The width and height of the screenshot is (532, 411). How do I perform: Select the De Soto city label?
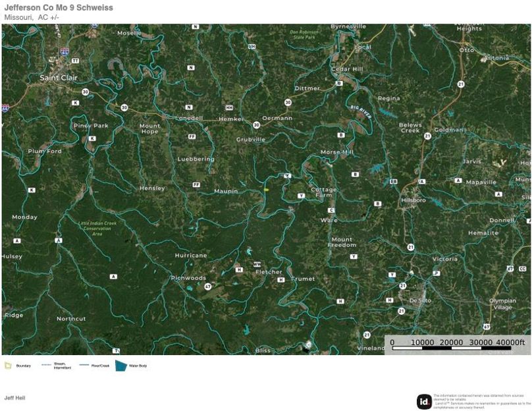coord(420,300)
